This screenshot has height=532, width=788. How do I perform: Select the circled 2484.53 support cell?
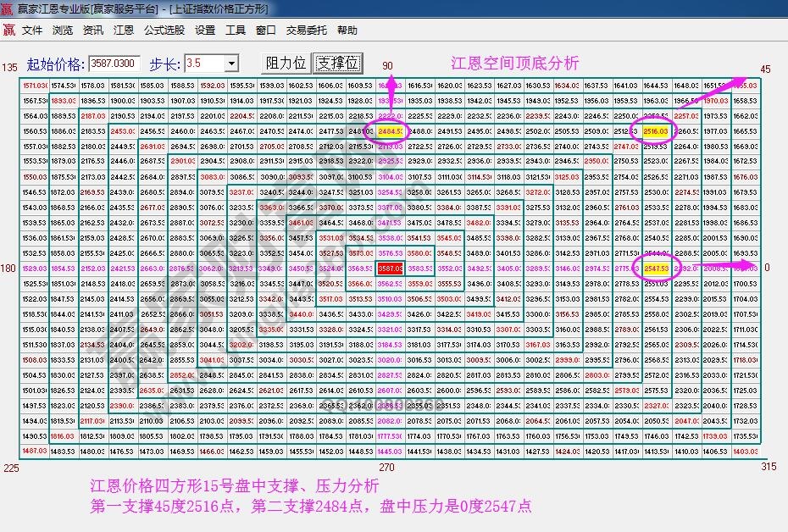tap(391, 131)
